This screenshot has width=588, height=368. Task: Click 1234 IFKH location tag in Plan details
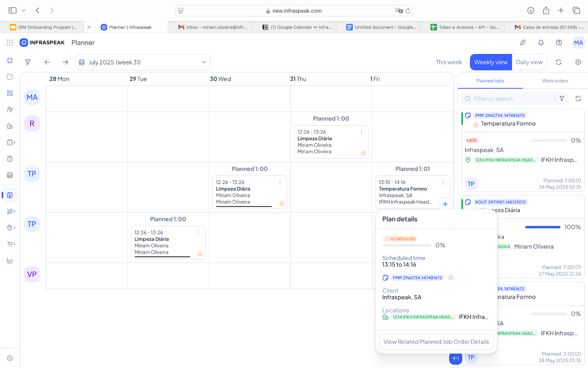click(x=423, y=317)
